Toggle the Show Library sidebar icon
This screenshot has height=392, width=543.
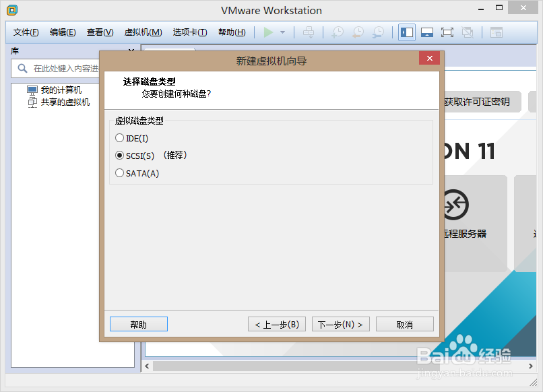point(407,32)
